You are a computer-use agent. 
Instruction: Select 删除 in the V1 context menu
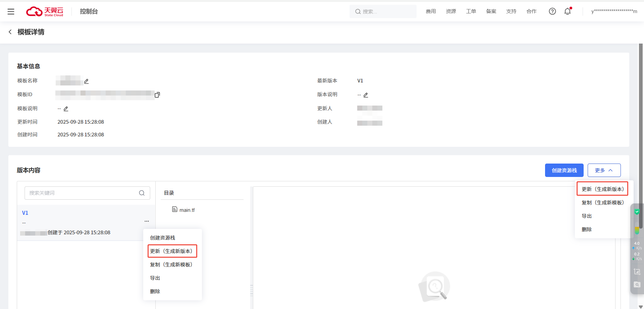point(172,291)
